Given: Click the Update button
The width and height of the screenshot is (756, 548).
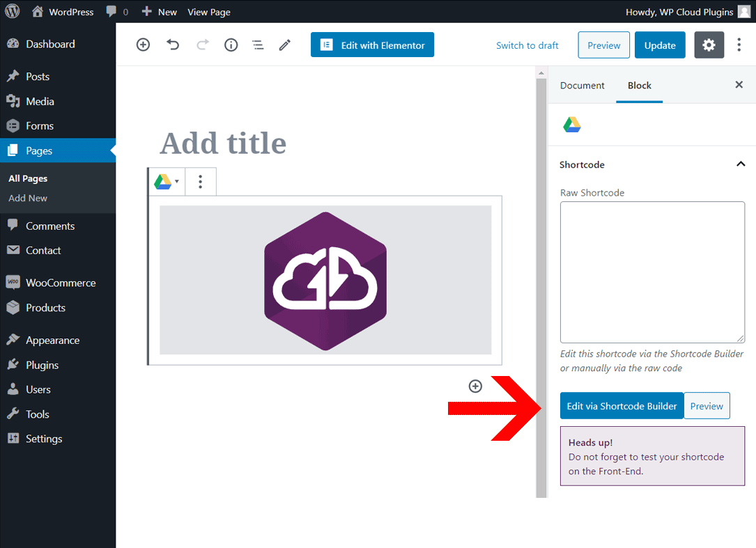Looking at the screenshot, I should (660, 45).
